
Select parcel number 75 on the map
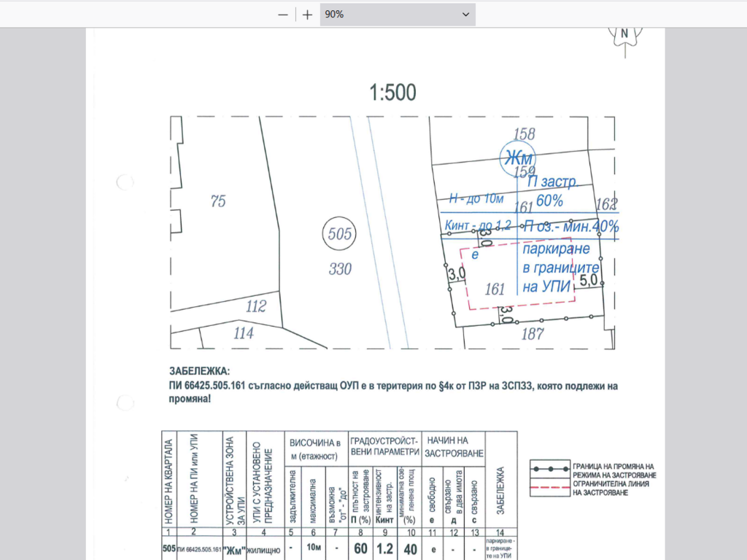click(218, 202)
